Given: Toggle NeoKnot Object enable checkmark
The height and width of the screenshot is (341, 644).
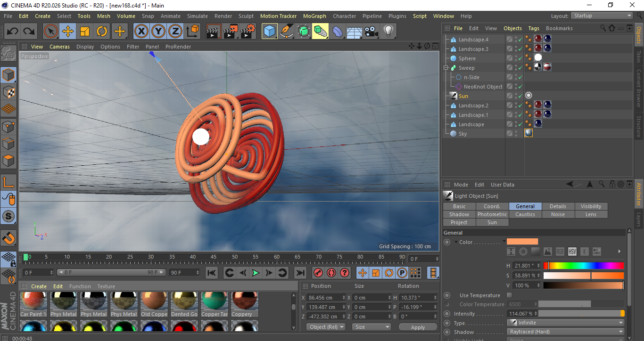Looking at the screenshot, I should (x=520, y=87).
